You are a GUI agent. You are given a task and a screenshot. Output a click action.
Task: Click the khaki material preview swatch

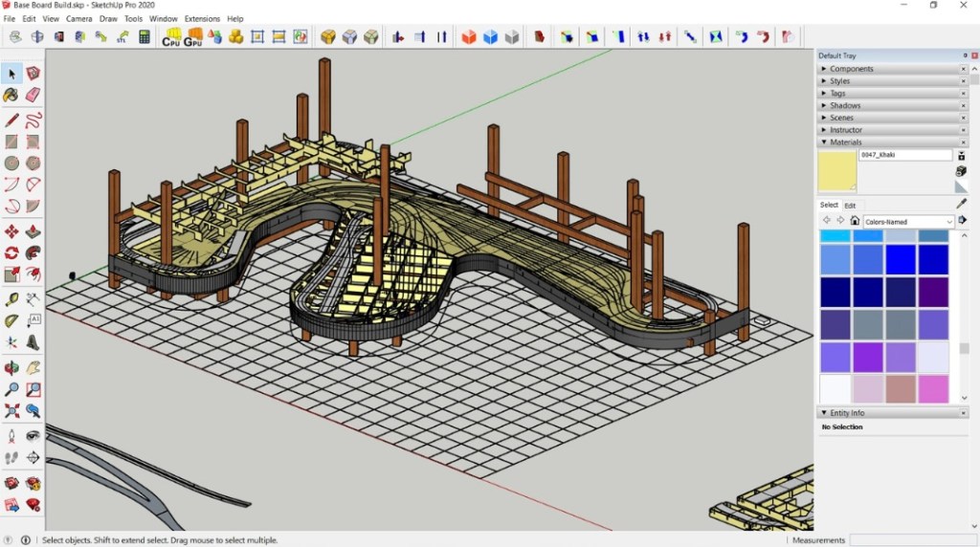[836, 172]
